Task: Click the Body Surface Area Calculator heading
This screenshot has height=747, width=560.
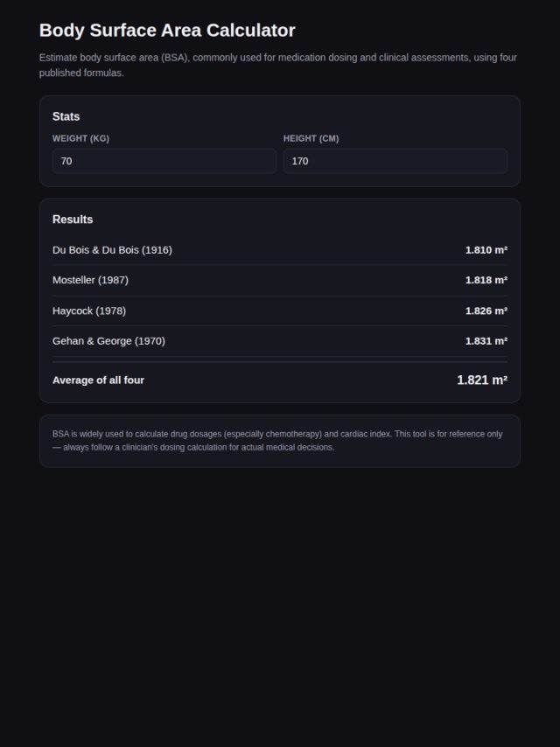Action: point(167,31)
